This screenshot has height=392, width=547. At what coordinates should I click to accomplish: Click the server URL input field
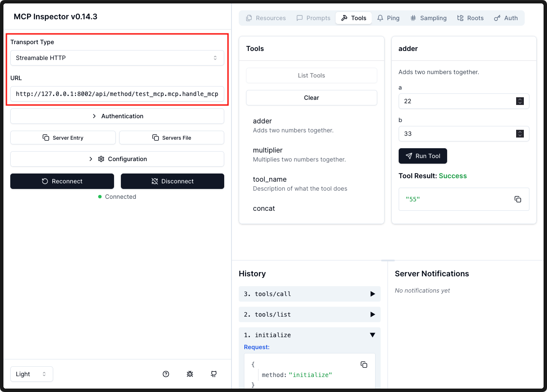tap(117, 94)
